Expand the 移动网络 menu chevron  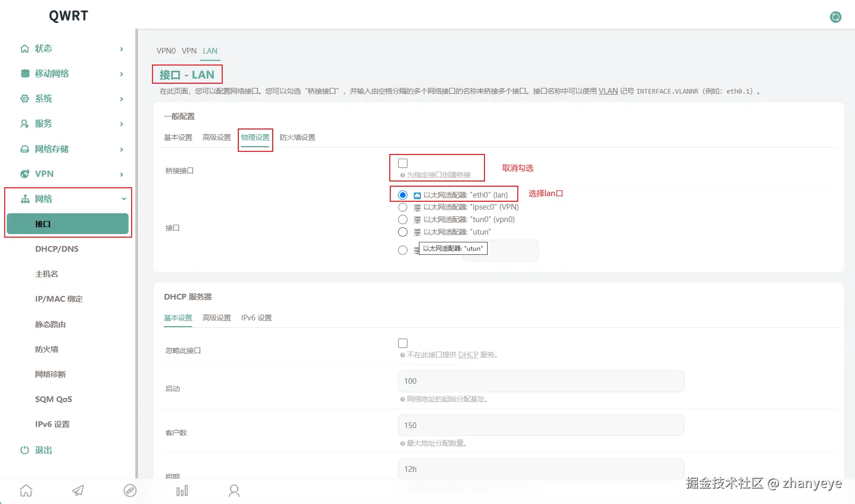click(x=122, y=74)
